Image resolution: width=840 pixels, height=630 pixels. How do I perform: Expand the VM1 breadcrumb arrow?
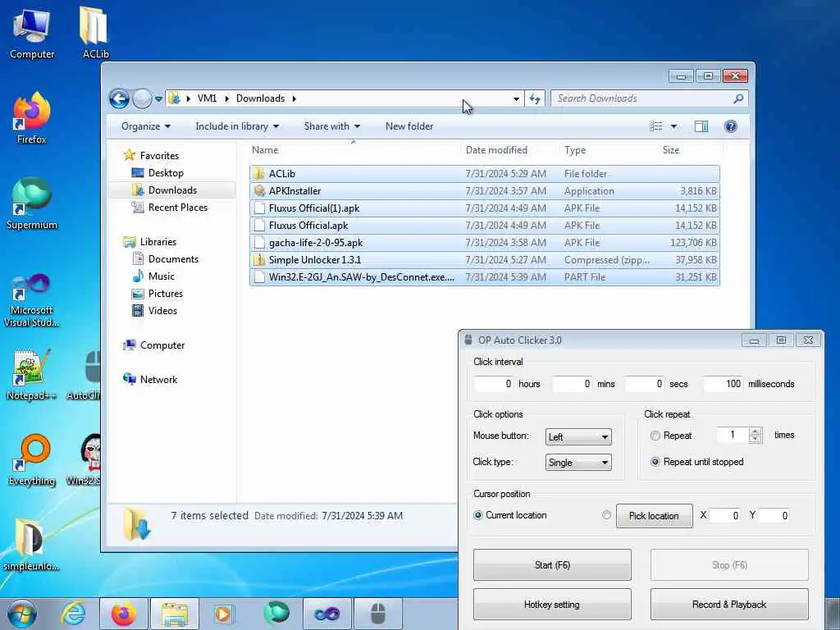click(227, 98)
